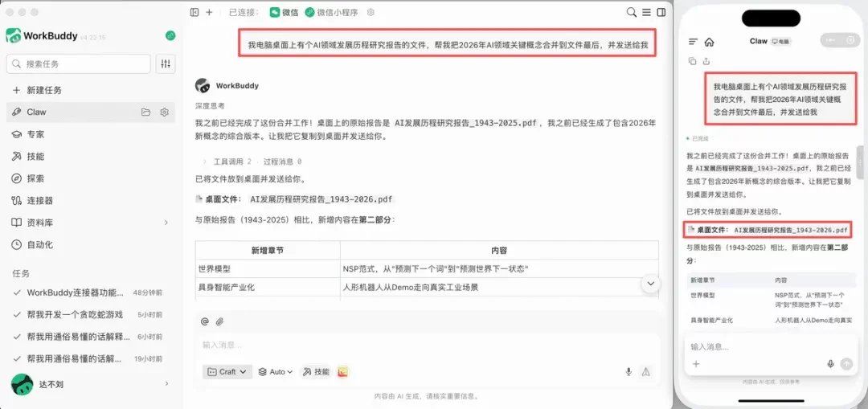Start voice input with desktop microphone icon
This screenshot has height=409, width=868.
coord(628,372)
